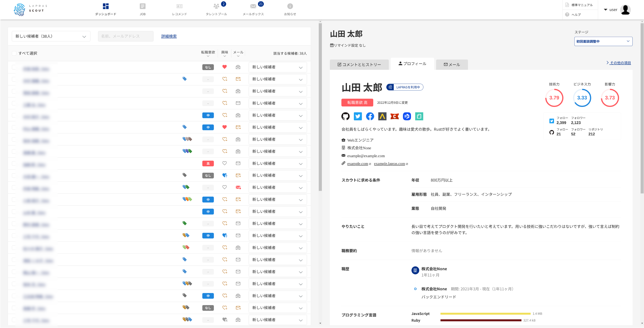Focus the 名前、メールアドレス search field
Image resolution: width=644 pixels, height=328 pixels.
[x=125, y=36]
